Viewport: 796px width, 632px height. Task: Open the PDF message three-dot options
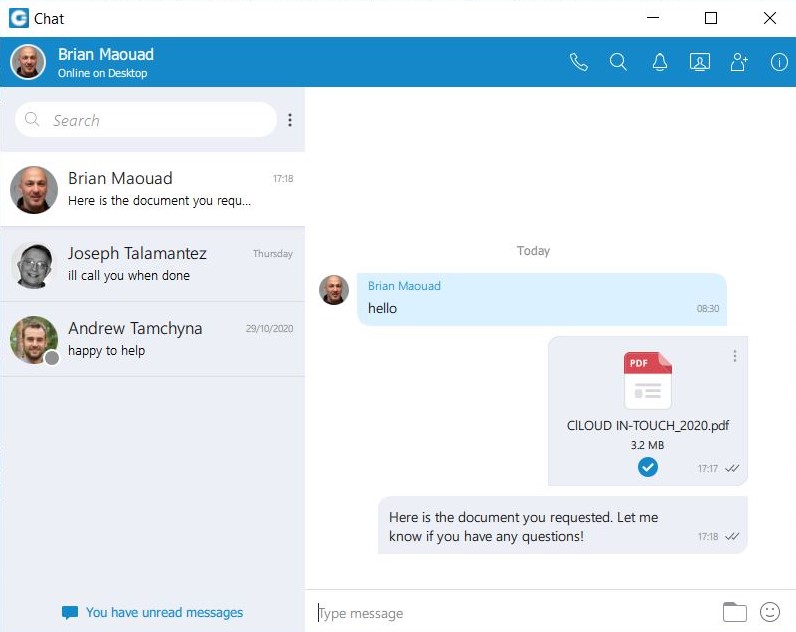pyautogui.click(x=735, y=356)
